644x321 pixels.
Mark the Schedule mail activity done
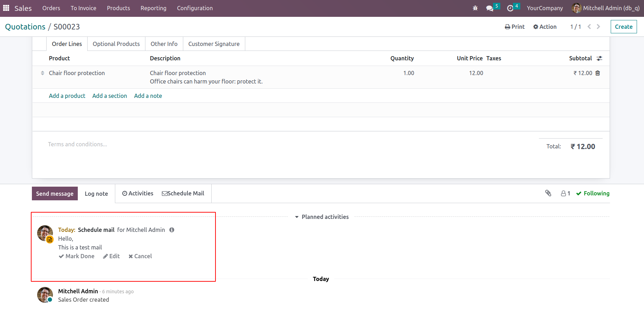pyautogui.click(x=77, y=256)
